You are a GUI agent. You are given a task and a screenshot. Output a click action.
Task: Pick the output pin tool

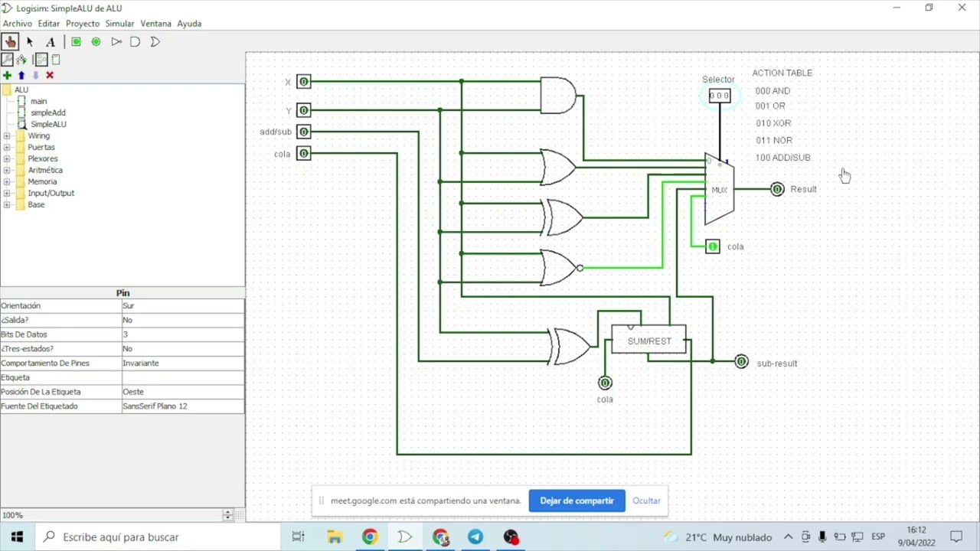point(96,42)
